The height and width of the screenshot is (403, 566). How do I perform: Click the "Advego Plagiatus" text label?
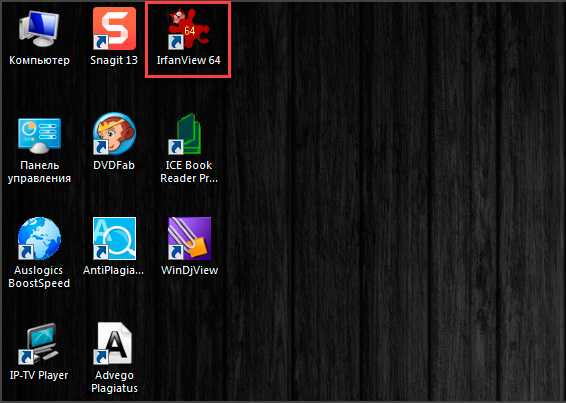pyautogui.click(x=114, y=382)
